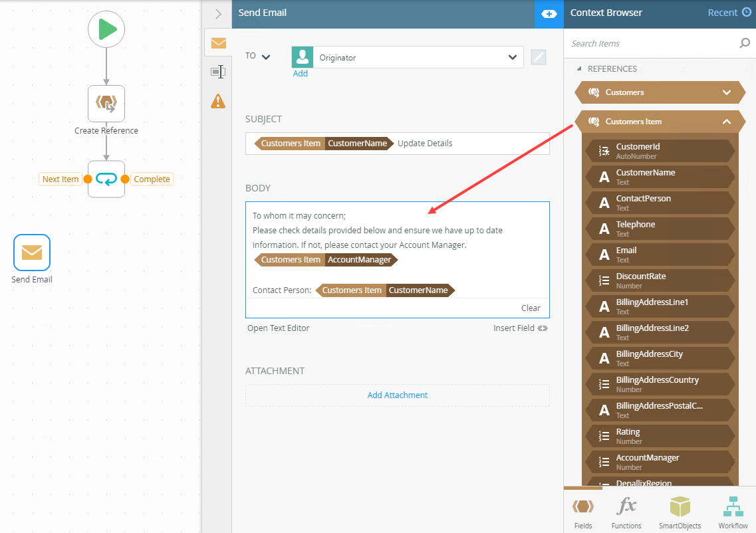Select the loop step icon
This screenshot has height=533, width=756.
pyautogui.click(x=106, y=179)
